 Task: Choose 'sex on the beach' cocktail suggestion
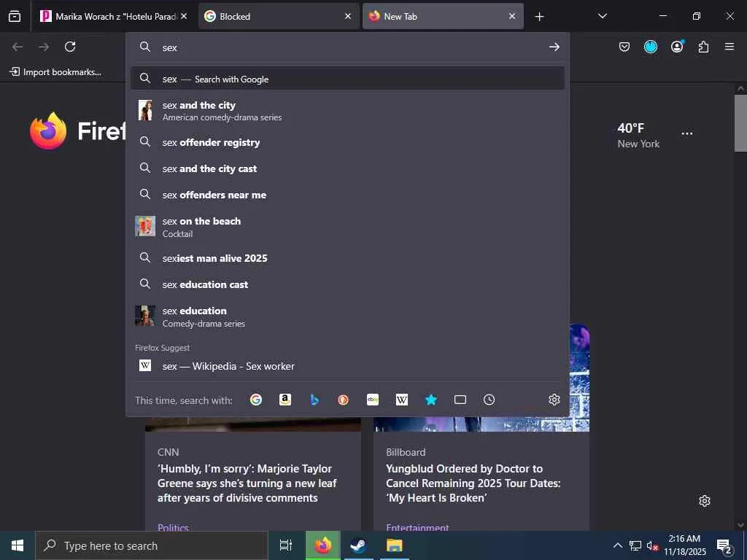coord(347,227)
